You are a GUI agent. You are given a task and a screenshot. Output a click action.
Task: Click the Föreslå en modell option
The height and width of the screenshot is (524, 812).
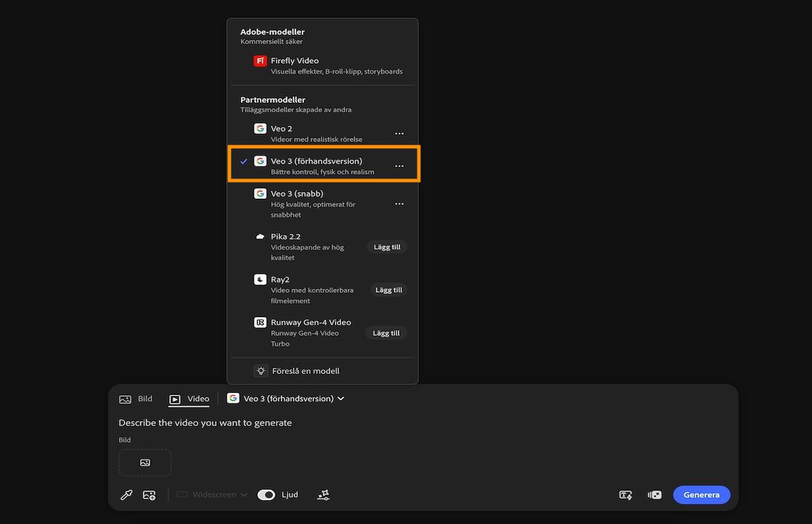[x=323, y=371]
